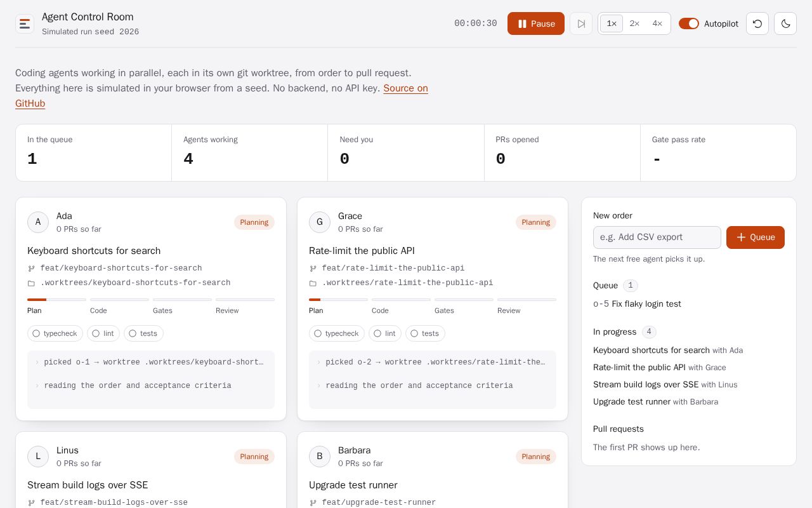The height and width of the screenshot is (508, 812).
Task: Click the step-forward icon button
Action: coord(581,23)
